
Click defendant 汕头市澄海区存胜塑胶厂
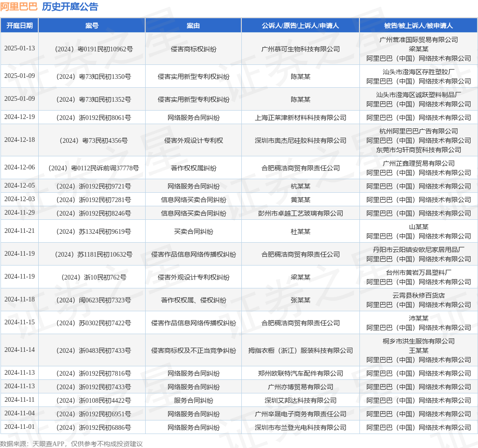(x=419, y=72)
